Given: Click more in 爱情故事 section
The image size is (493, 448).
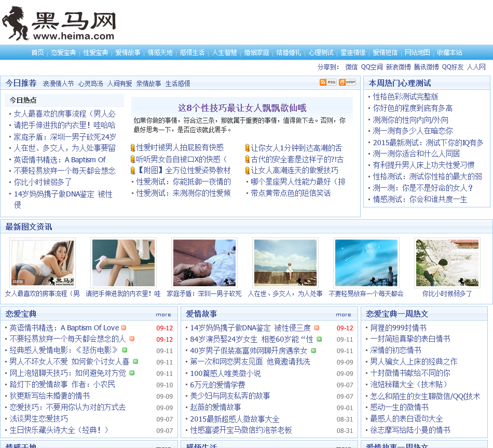Looking at the screenshot, I should (x=344, y=314).
